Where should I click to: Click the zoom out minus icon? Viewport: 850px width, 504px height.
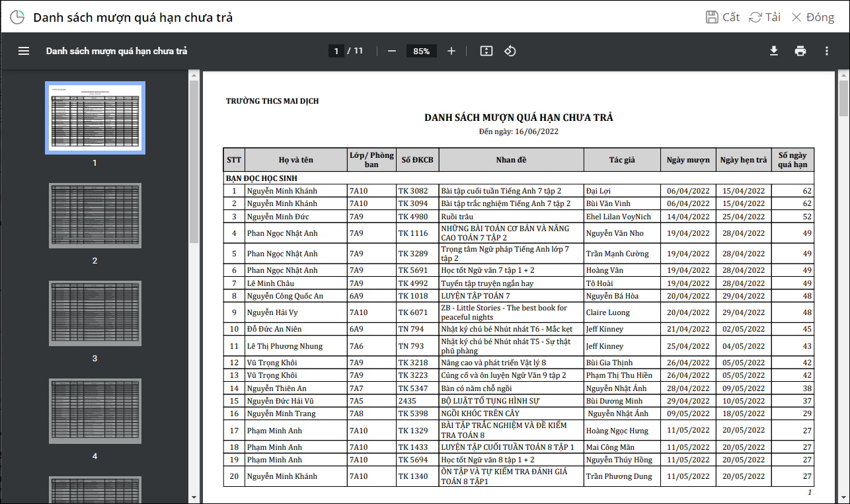(392, 51)
